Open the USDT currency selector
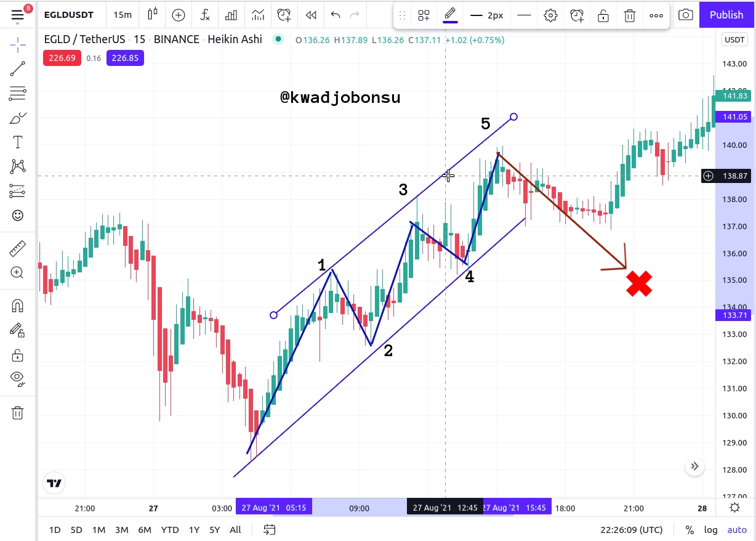The image size is (756, 541). point(734,39)
